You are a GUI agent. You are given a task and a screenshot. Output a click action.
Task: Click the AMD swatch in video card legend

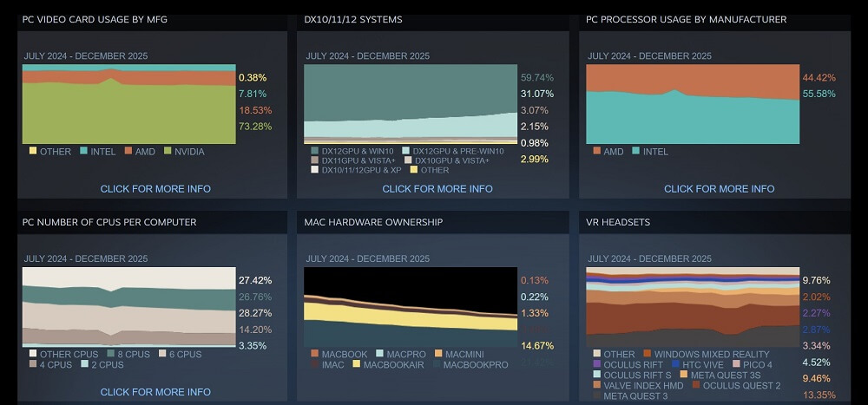click(127, 152)
